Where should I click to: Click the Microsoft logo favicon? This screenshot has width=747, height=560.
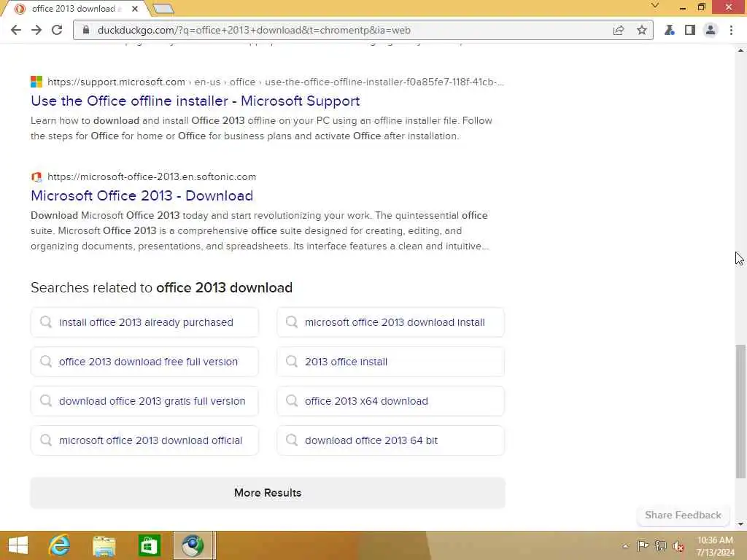(x=36, y=82)
